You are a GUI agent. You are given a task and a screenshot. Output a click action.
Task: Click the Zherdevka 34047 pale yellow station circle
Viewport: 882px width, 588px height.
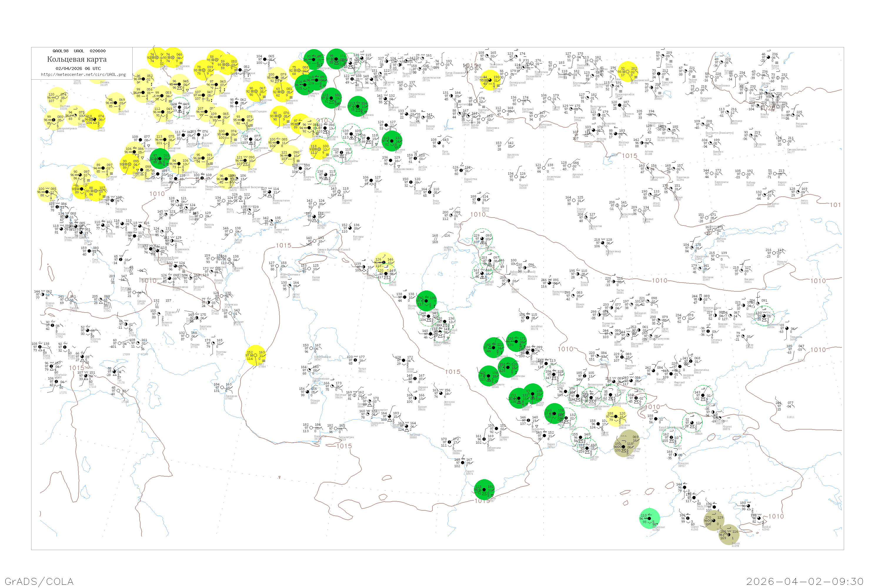coord(179,85)
